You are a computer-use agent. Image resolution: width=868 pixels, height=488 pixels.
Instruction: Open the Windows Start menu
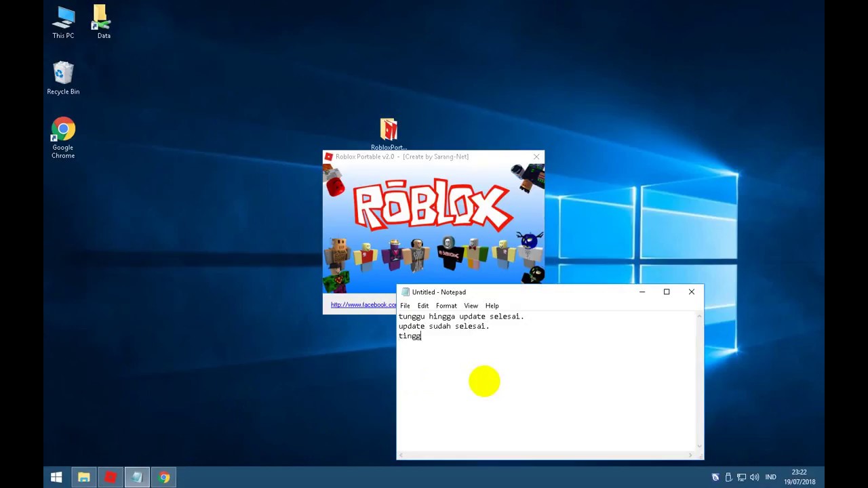pos(56,477)
